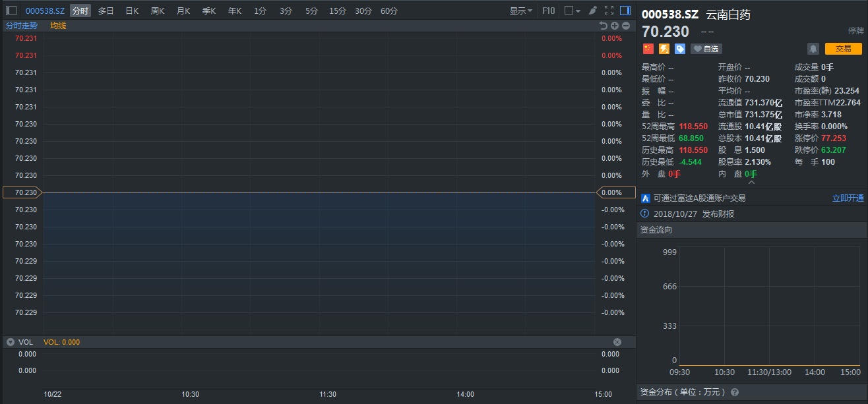Collapse the VOL indicator triangle

11,342
